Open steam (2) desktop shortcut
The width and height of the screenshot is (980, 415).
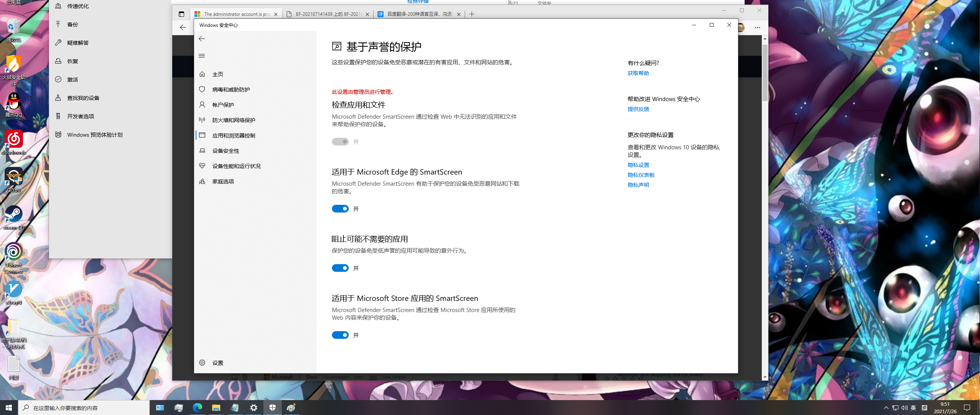tap(14, 217)
